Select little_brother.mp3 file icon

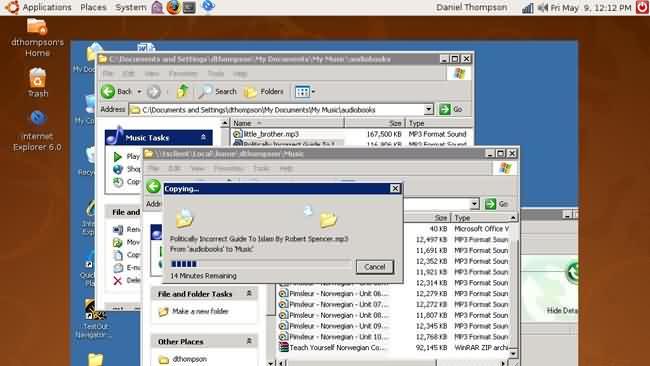[x=237, y=134]
